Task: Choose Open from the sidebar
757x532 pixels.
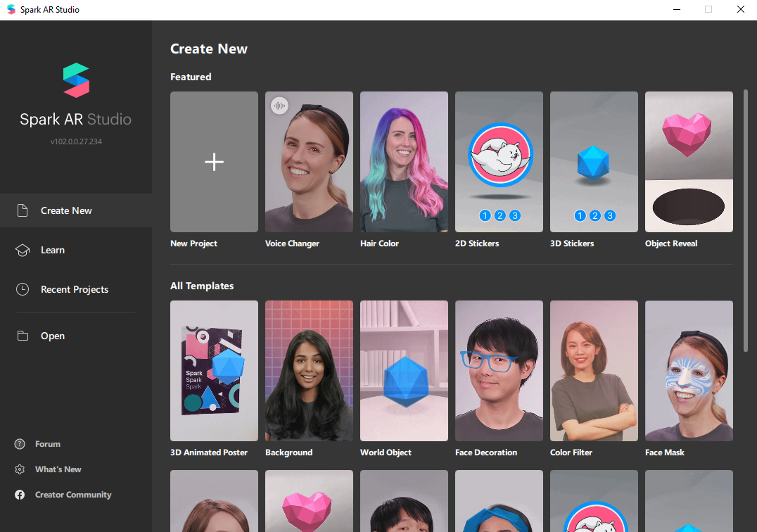Action: tap(76, 336)
